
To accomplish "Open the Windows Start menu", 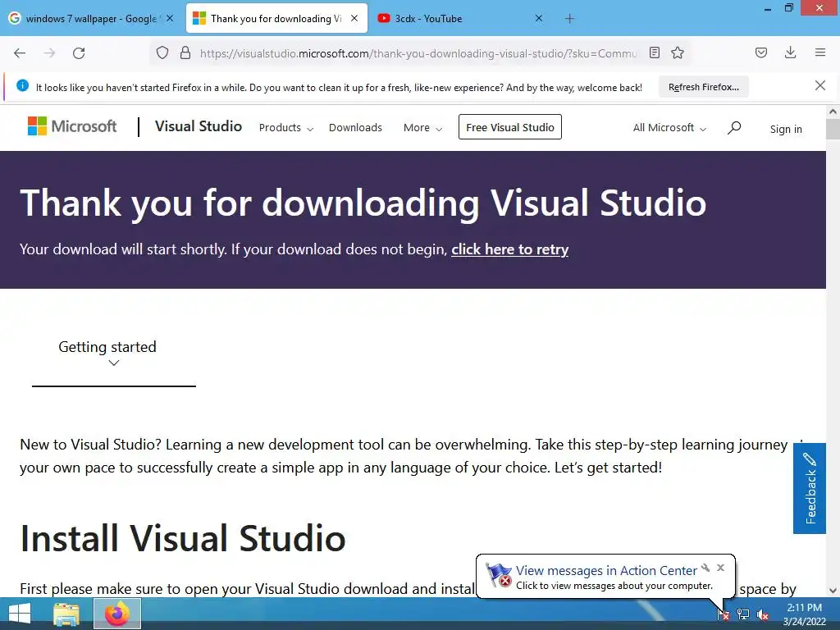I will coord(20,614).
